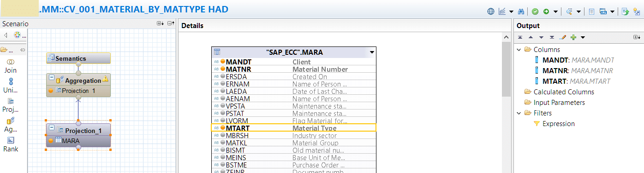Add a Join node from the palette
644x173 pixels.
point(10,66)
